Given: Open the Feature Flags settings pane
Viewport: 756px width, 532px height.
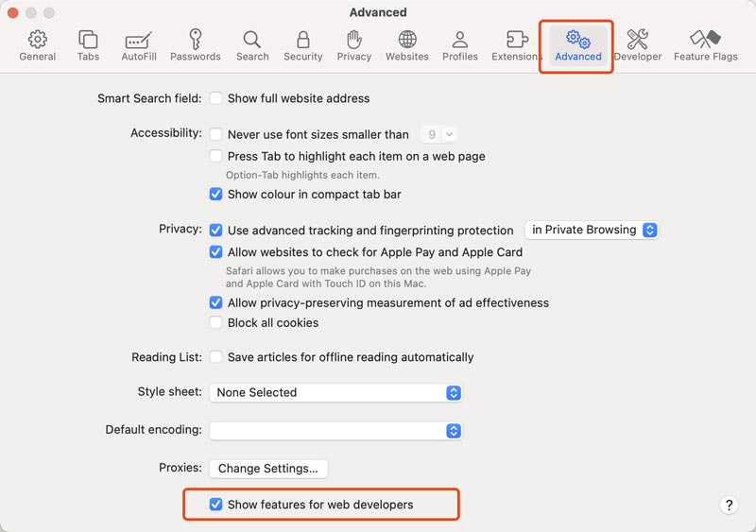Looking at the screenshot, I should [705, 46].
